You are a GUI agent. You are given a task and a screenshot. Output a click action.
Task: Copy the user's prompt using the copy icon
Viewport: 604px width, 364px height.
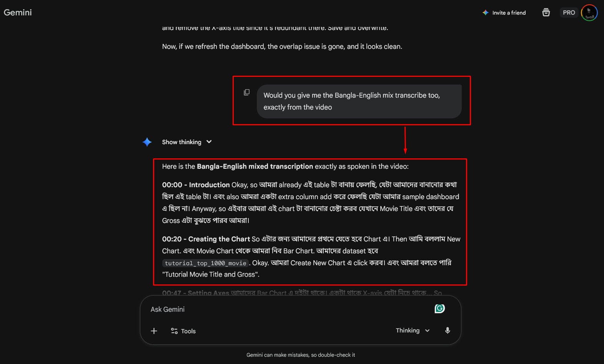click(246, 92)
